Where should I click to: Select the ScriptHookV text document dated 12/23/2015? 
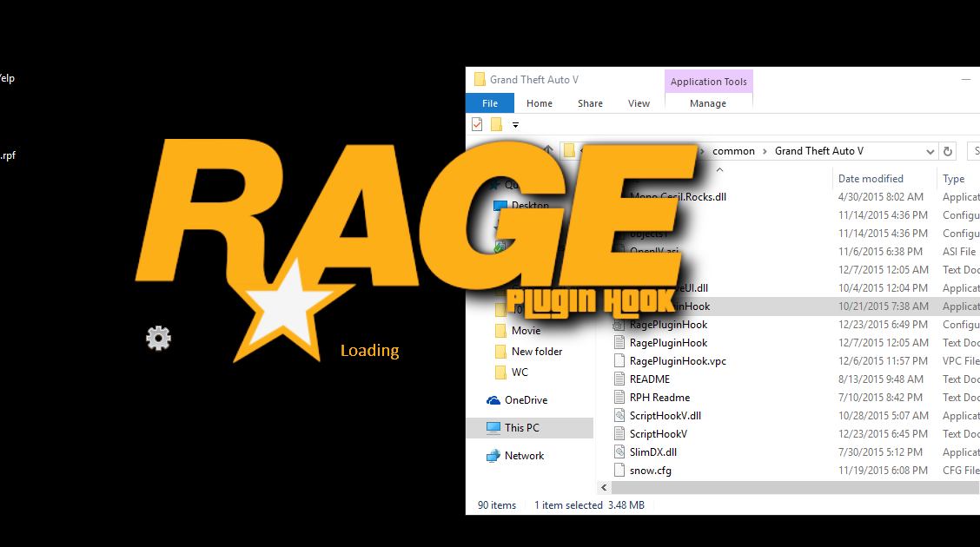tap(659, 434)
